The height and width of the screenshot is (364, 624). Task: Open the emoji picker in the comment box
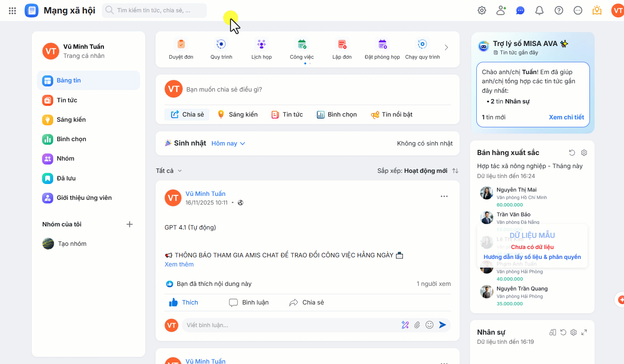(429, 325)
